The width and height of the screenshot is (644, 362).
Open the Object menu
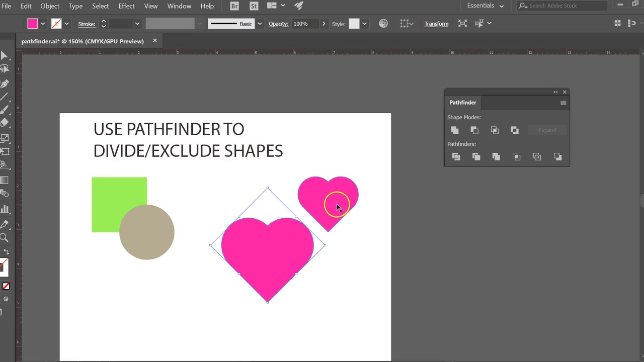50,6
